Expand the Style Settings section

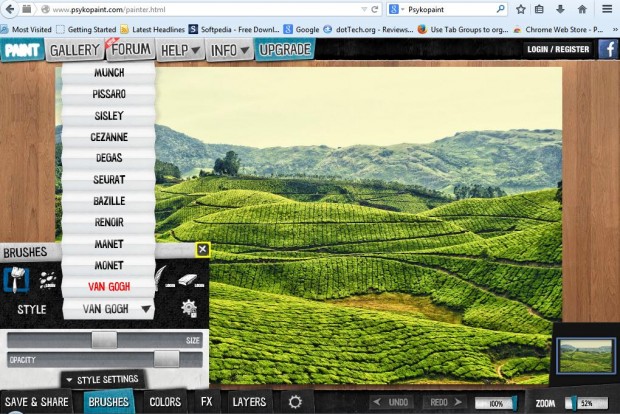[102, 380]
